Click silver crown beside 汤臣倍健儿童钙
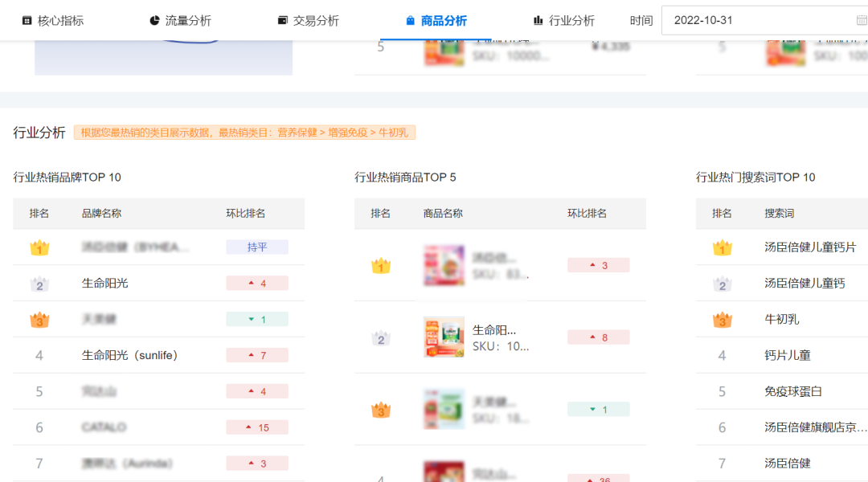Screen dimensions: 868x482 click(723, 284)
